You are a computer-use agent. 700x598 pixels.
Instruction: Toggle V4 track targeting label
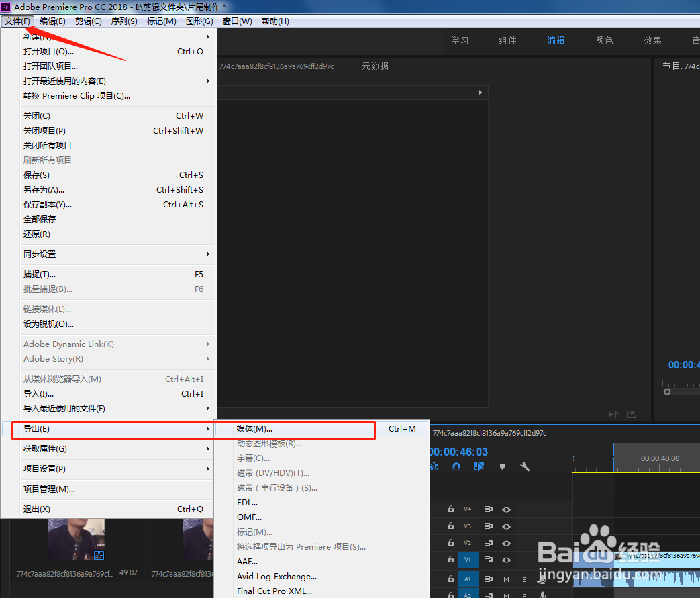click(467, 509)
